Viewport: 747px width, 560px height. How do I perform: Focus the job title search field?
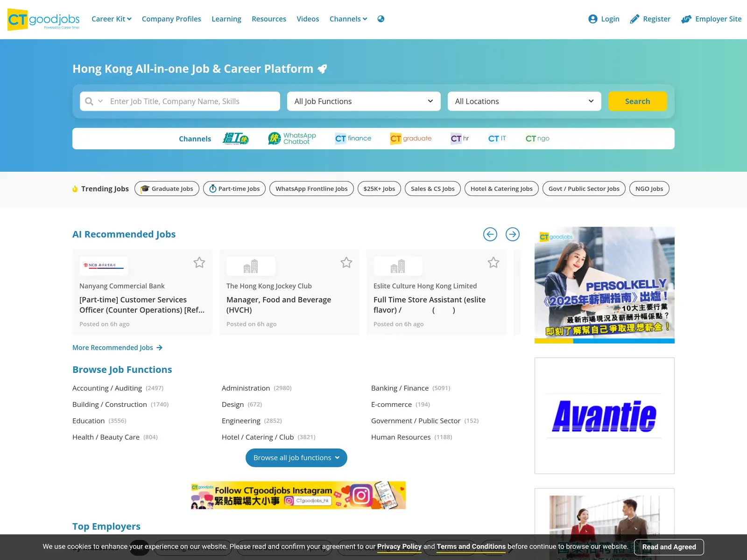[x=191, y=101]
